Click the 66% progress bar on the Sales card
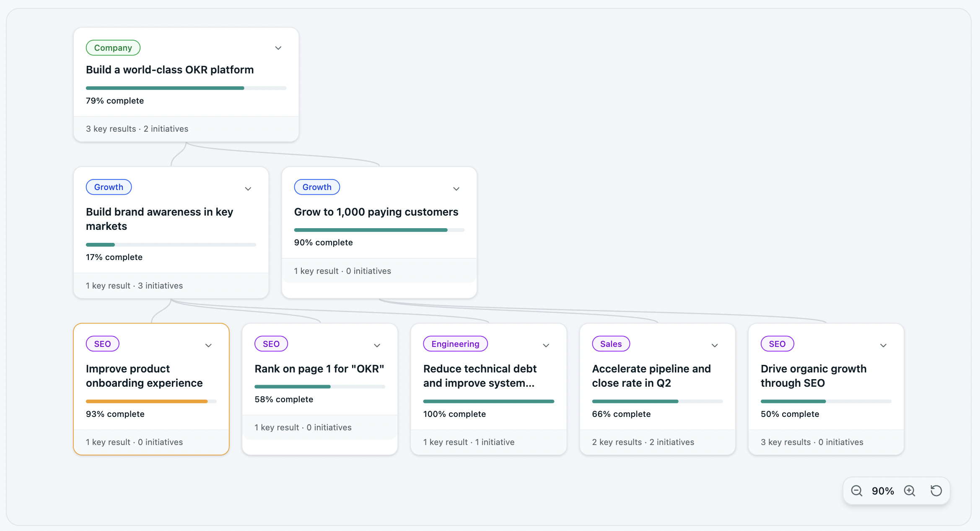The height and width of the screenshot is (531, 980). pyautogui.click(x=658, y=401)
